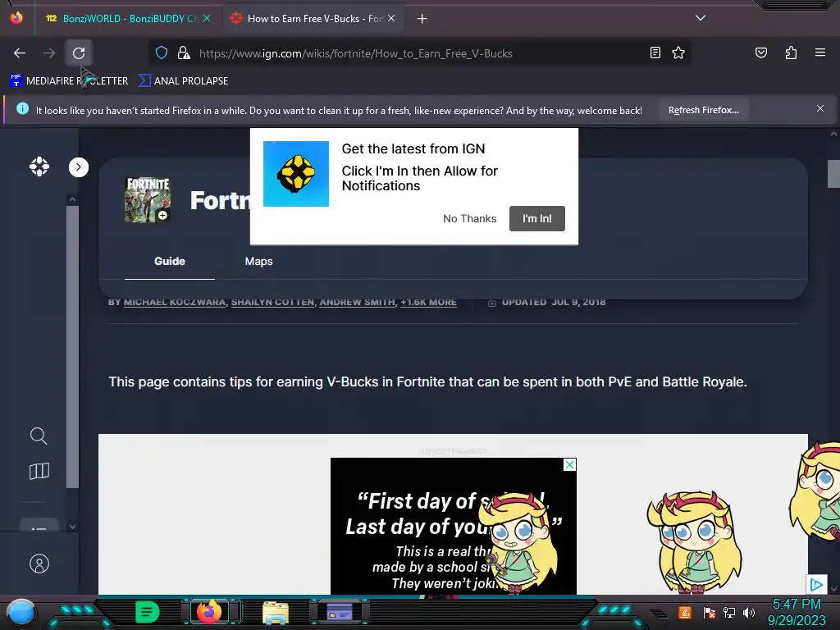Image resolution: width=840 pixels, height=630 pixels.
Task: Open the IGN sidebar search icon
Action: tap(39, 436)
